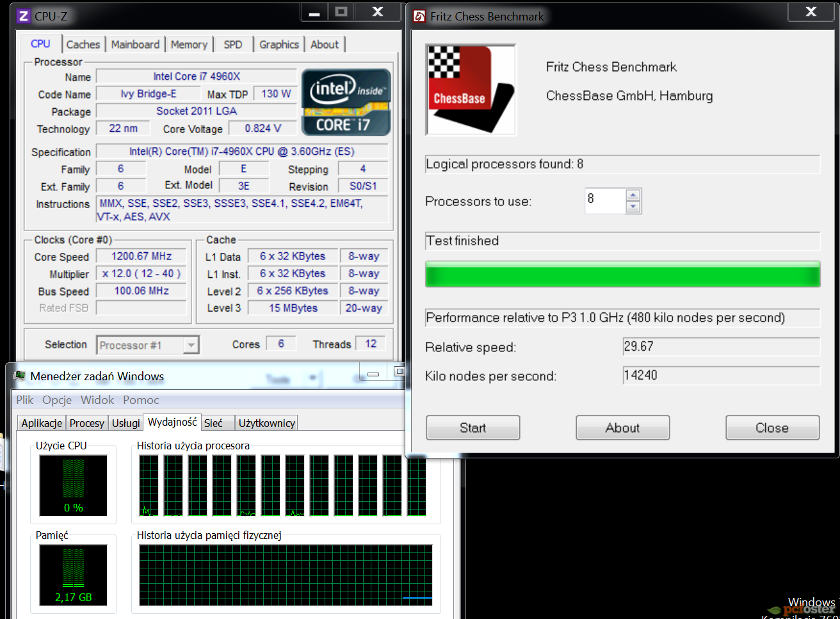
Task: Click the Cores count value 6
Action: tap(281, 344)
